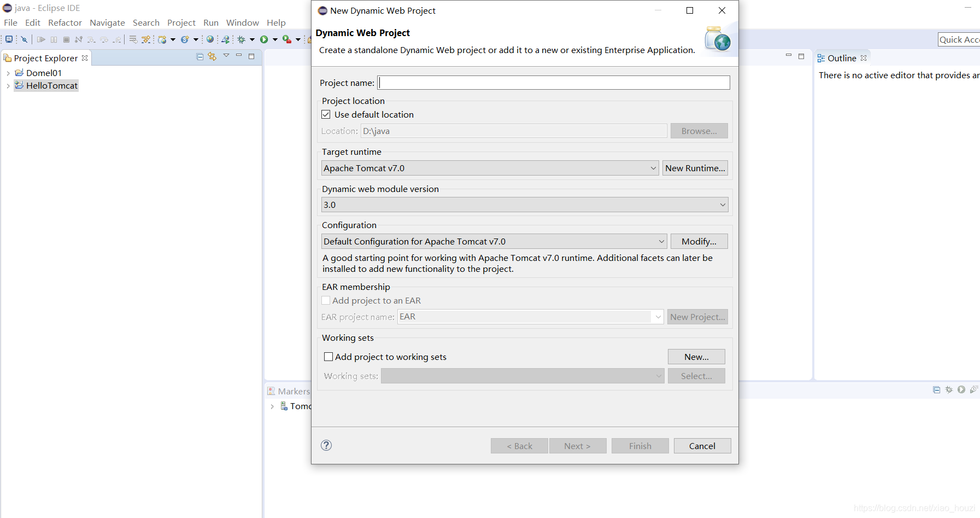Click the debug server icon in Servers toolbar
The height and width of the screenshot is (518, 980).
pos(949,390)
